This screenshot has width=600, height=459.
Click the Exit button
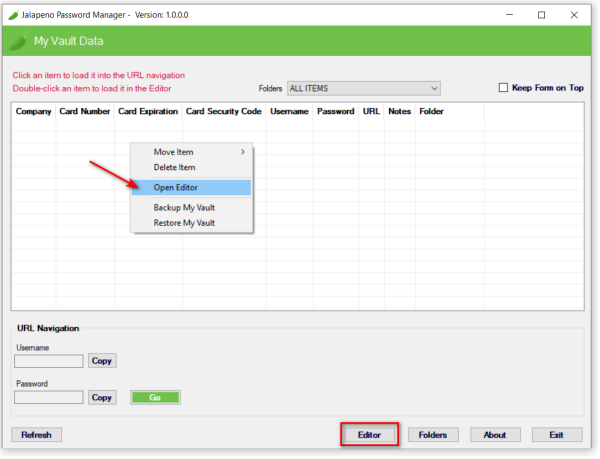pyautogui.click(x=558, y=436)
